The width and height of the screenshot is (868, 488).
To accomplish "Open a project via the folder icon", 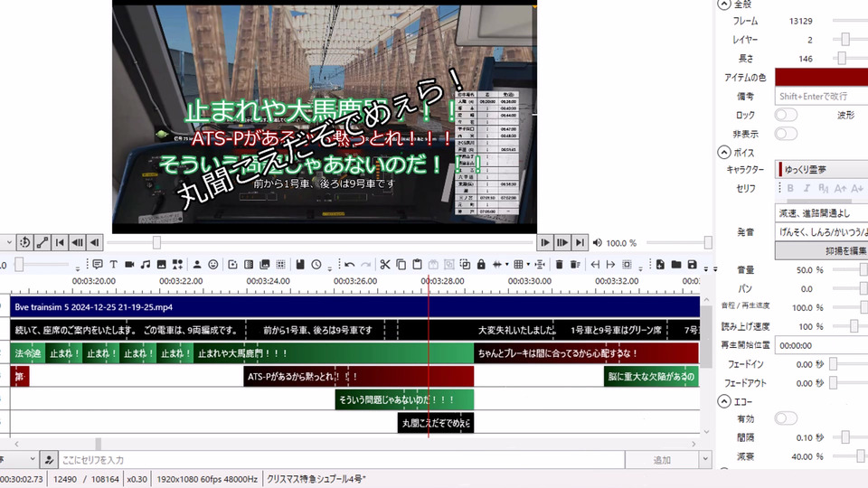I will point(676,265).
